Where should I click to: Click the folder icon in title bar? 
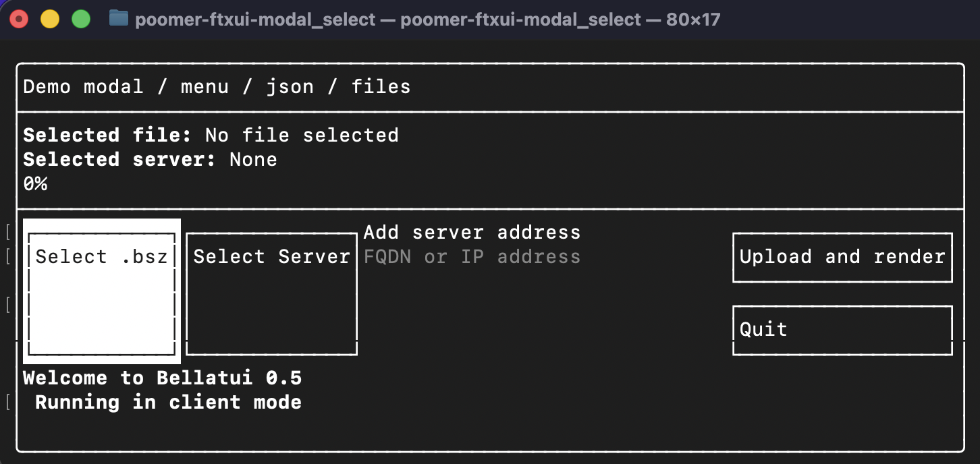(x=119, y=19)
